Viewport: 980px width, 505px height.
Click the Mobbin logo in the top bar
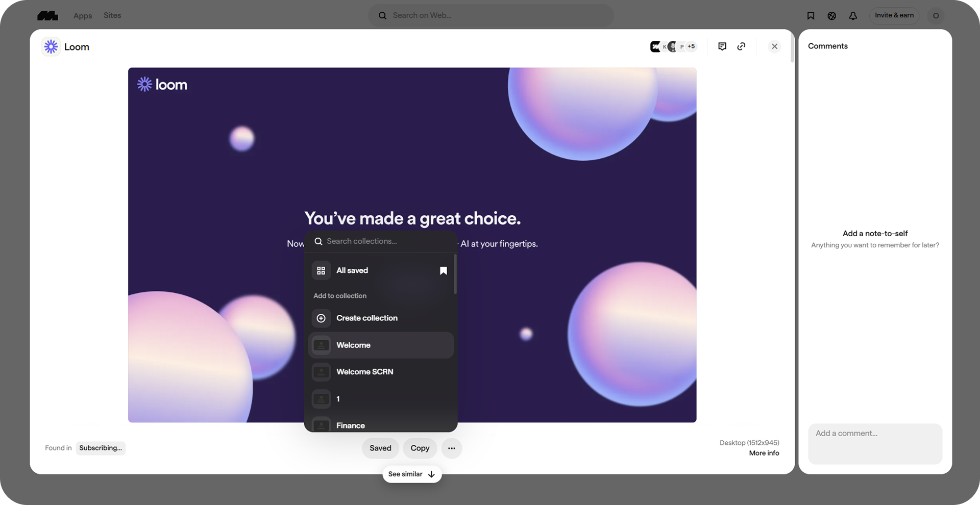[x=47, y=16]
